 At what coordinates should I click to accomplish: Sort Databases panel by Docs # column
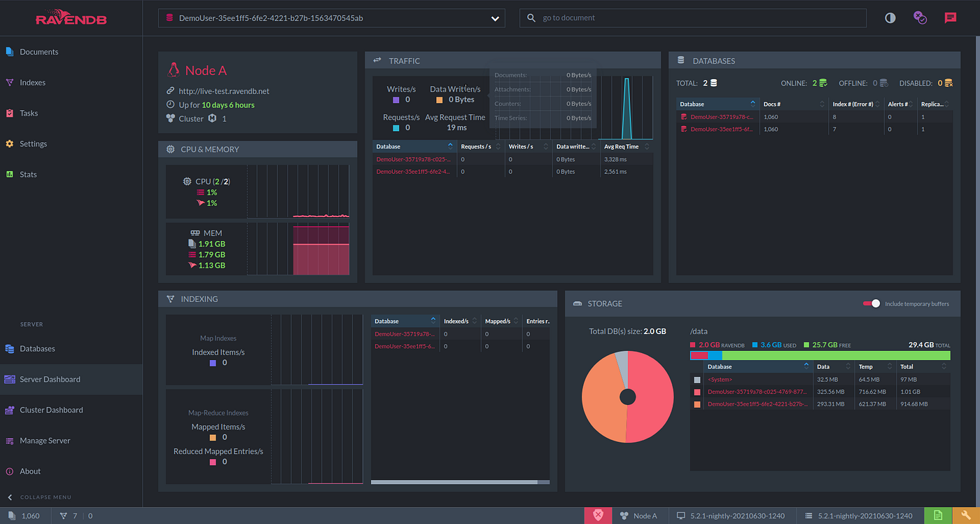[793, 104]
